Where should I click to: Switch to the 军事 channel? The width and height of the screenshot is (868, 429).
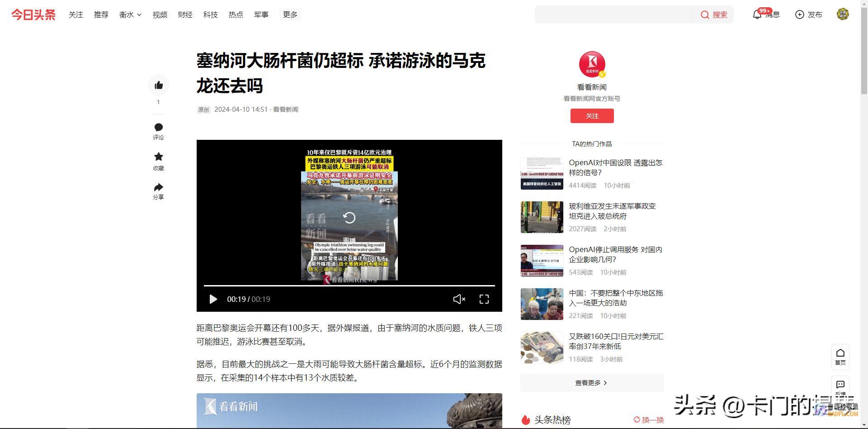pos(261,14)
